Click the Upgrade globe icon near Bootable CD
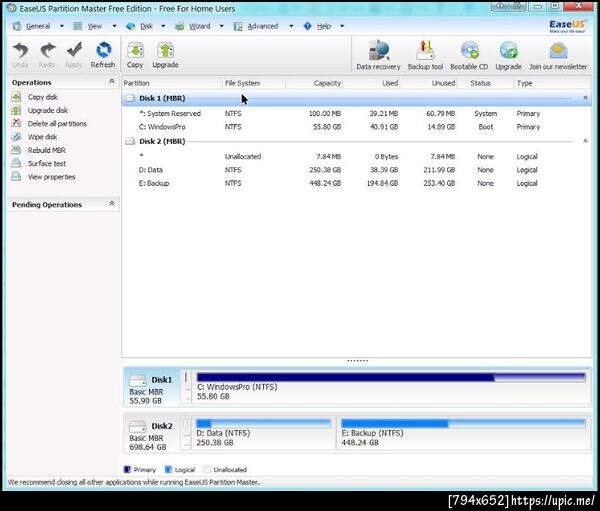600x511 pixels. 509,51
